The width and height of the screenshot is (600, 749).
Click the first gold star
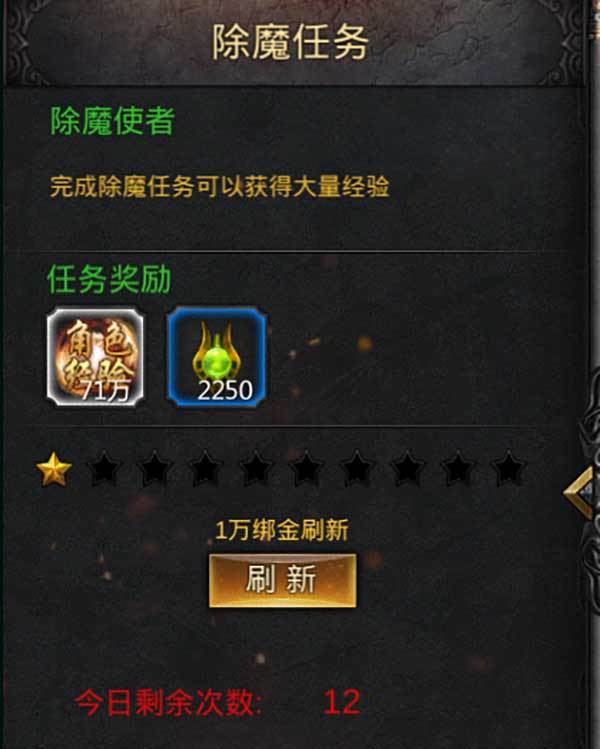tap(54, 470)
